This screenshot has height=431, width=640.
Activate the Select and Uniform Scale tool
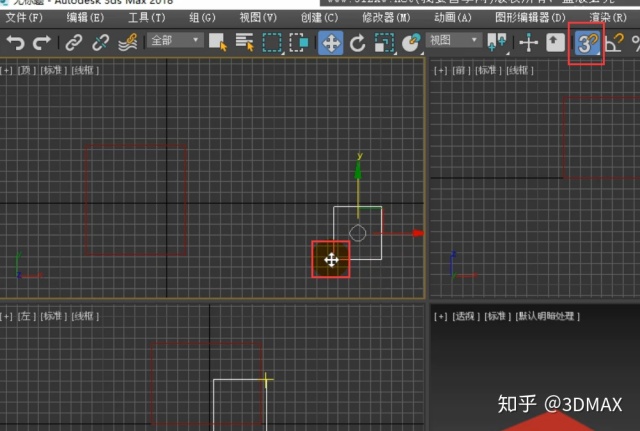(384, 43)
